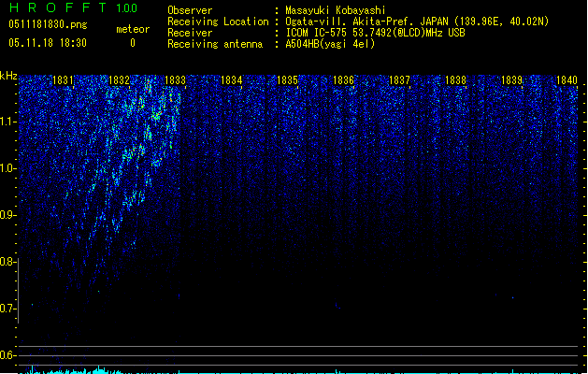Click the 1833 time marker

tap(175, 80)
